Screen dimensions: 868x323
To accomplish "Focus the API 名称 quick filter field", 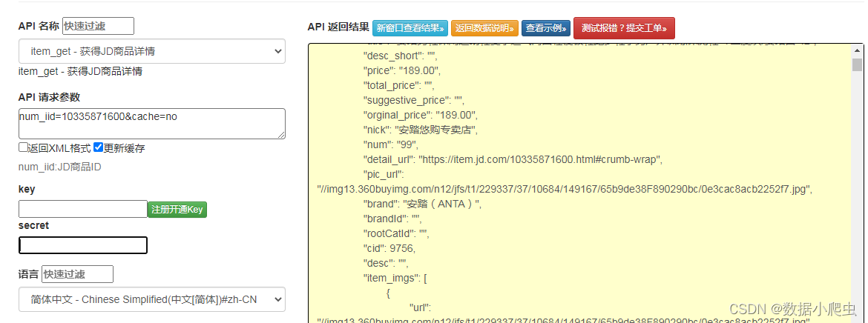I will pos(99,26).
